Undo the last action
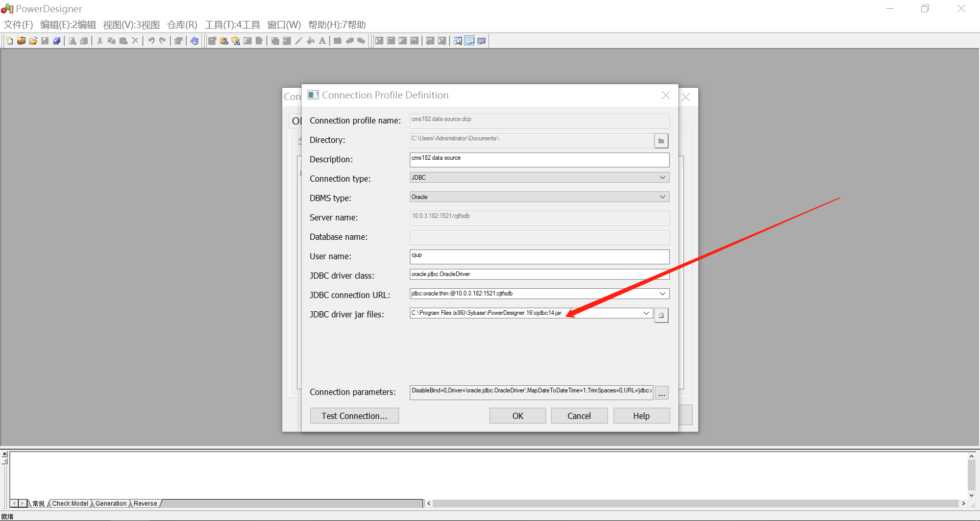Image resolution: width=980 pixels, height=521 pixels. click(152, 41)
